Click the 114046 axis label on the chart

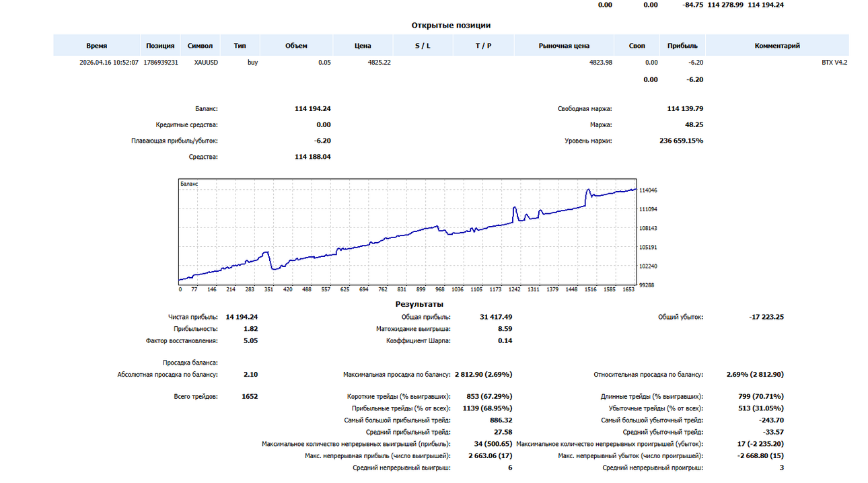coord(648,190)
